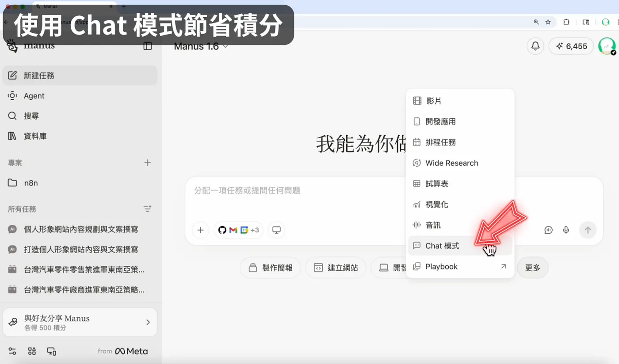Start a new task with 新建任務
Screen dimensions: 619x364
[x=80, y=76]
